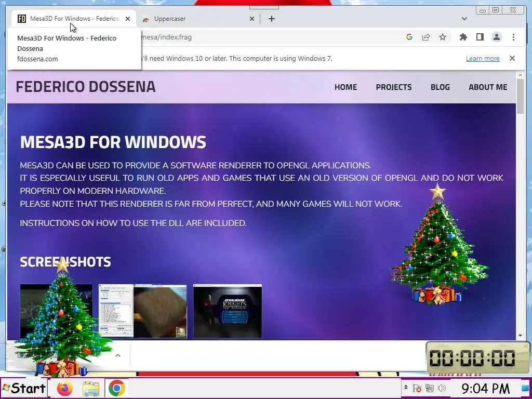Open the Start menu
Viewport: 532px width, 399px height.
coord(24,388)
